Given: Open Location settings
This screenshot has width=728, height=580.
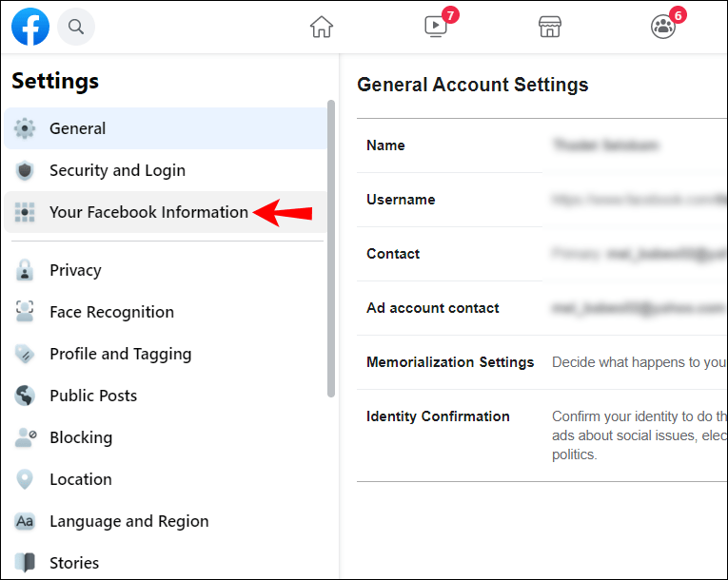Looking at the screenshot, I should [x=166, y=479].
